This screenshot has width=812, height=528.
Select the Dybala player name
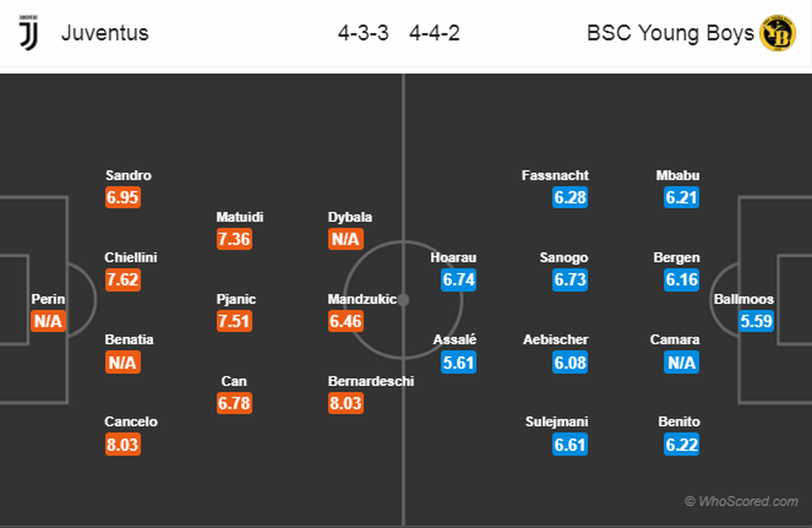coord(350,217)
